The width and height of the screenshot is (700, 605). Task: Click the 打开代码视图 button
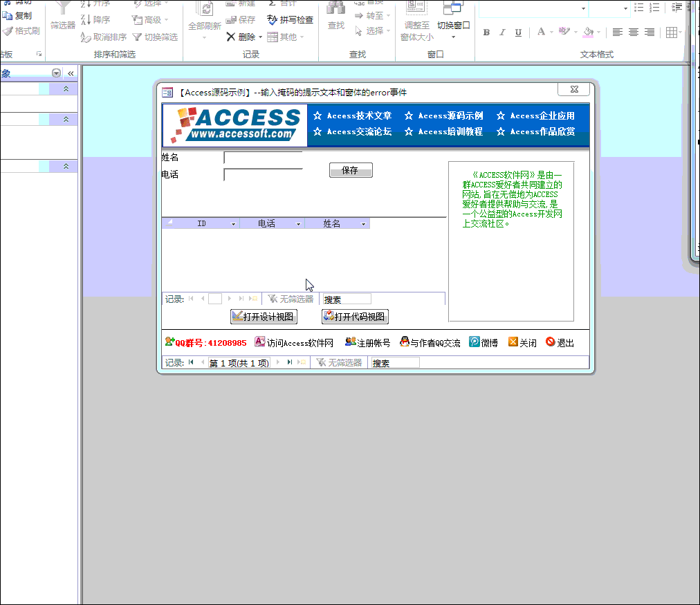(x=355, y=317)
